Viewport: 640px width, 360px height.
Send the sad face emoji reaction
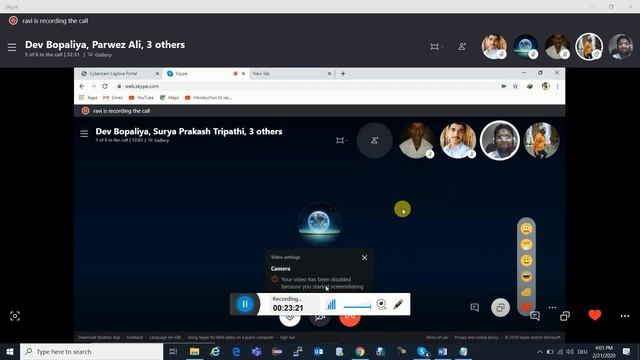(526, 229)
